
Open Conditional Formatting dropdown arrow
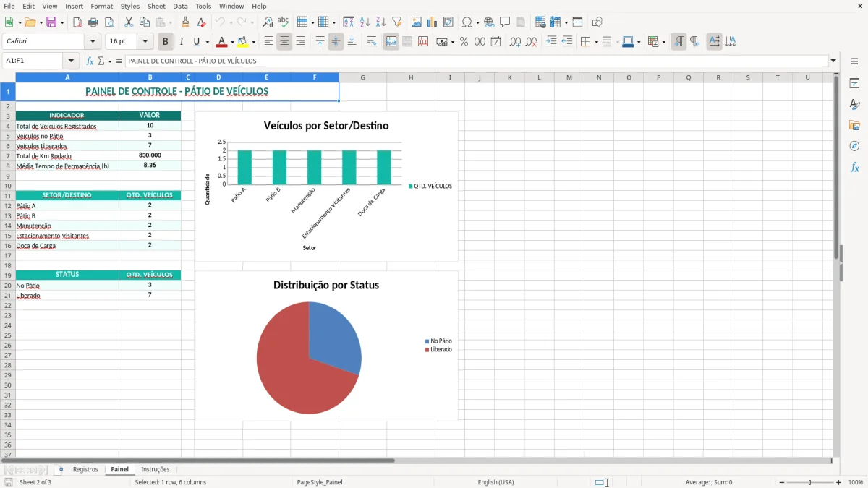664,42
